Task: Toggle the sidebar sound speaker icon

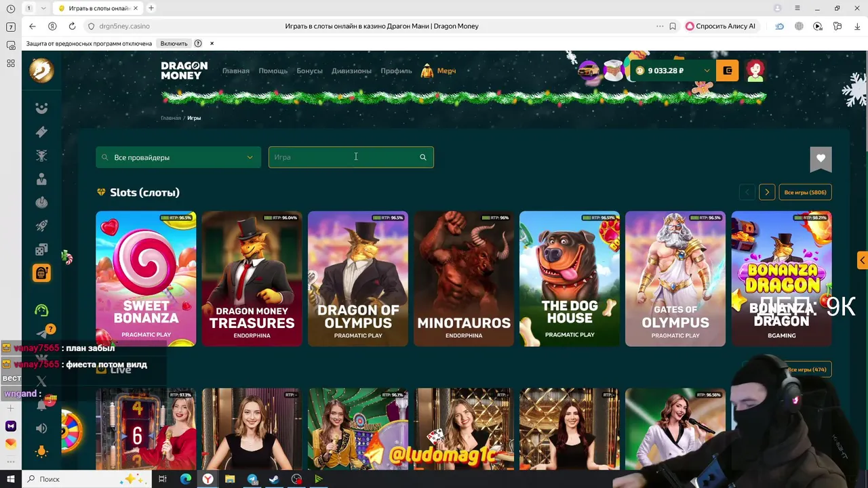Action: (x=41, y=428)
